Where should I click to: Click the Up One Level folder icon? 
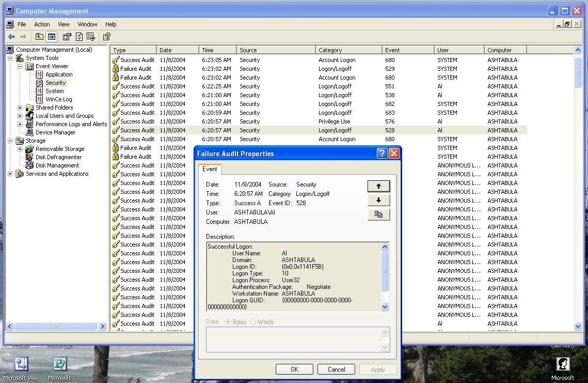[39, 37]
